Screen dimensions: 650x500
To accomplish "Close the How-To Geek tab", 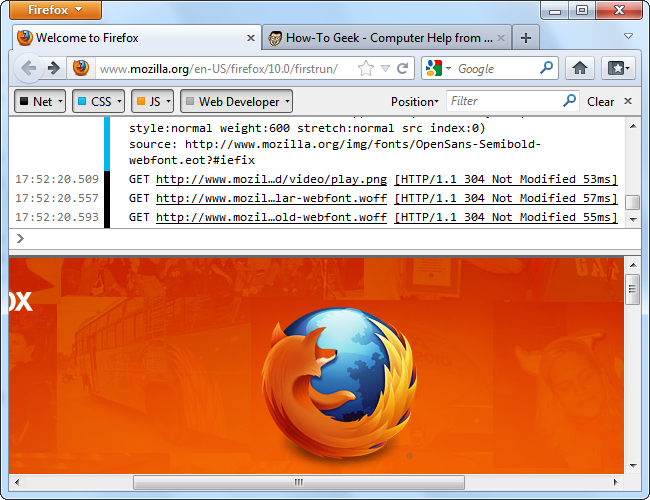I will (501, 38).
